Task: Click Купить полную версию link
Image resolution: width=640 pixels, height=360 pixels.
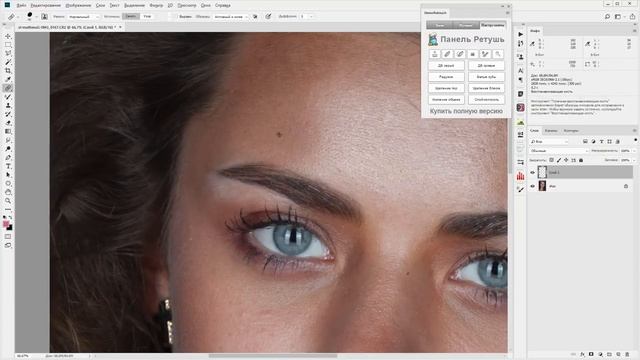Action: click(x=466, y=111)
